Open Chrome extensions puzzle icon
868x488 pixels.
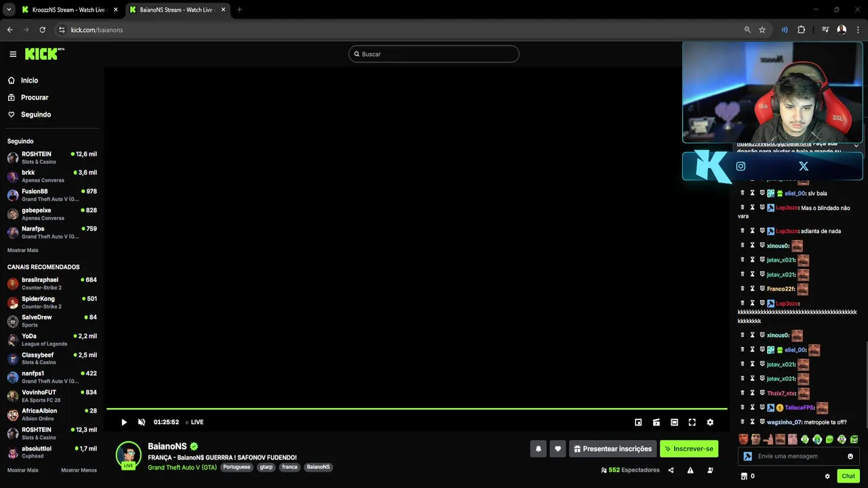pos(801,30)
